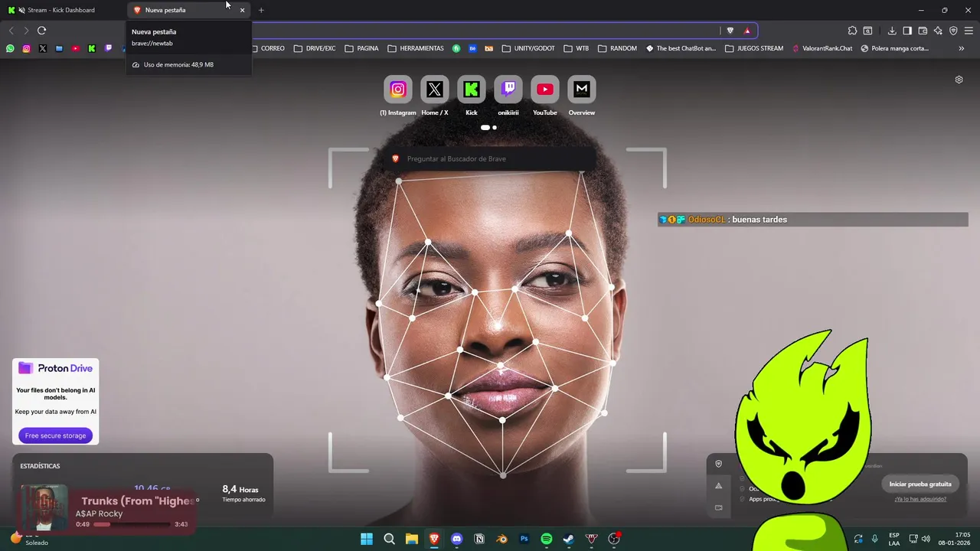Click Free secure storage button
Image resolution: width=980 pixels, height=551 pixels.
[x=55, y=435]
